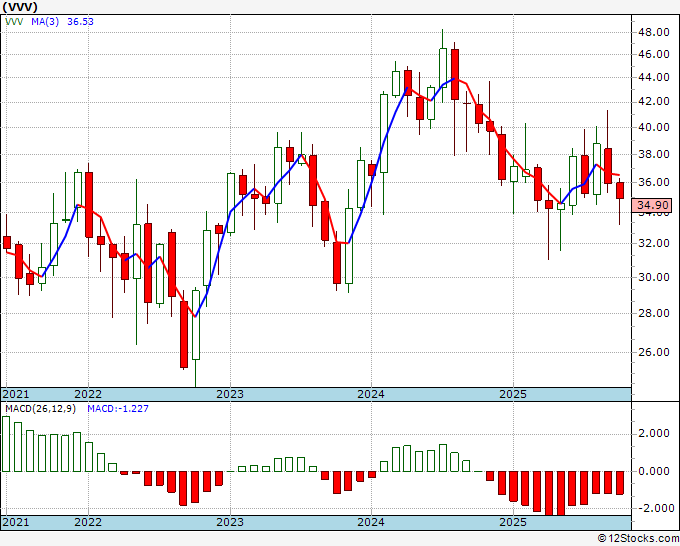Select 2025 on the price chart time axis

point(513,394)
